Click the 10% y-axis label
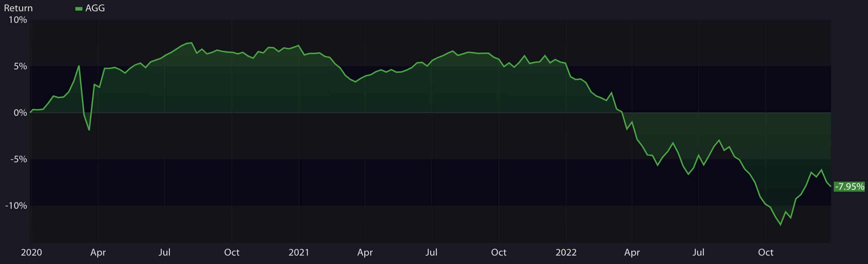Image resolution: width=868 pixels, height=264 pixels. tap(18, 20)
